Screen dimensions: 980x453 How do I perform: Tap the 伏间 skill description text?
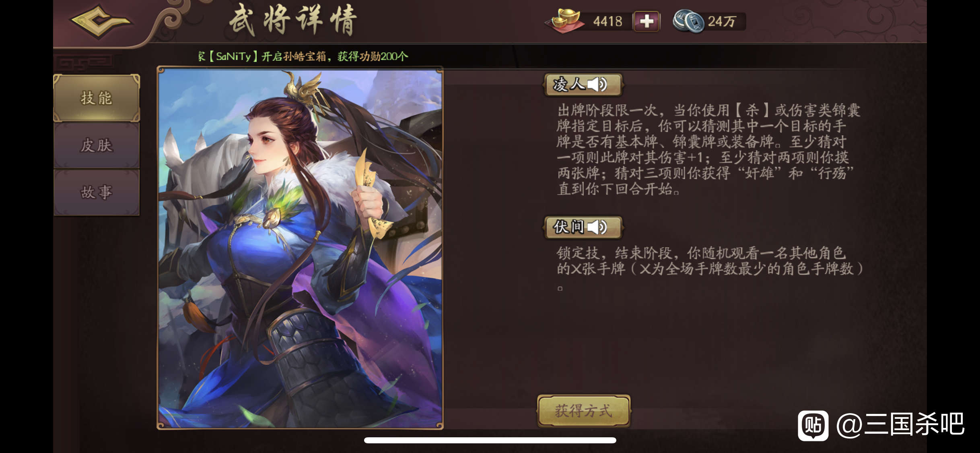[710, 261]
